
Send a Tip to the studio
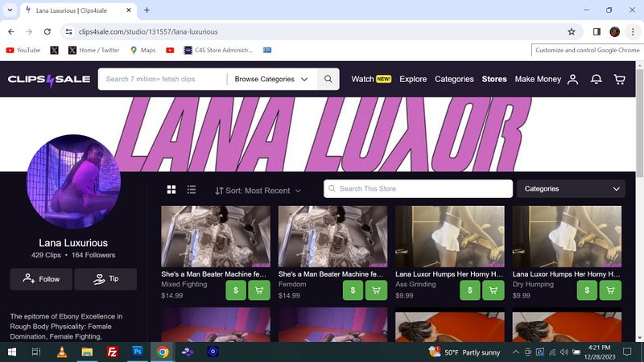(105, 279)
